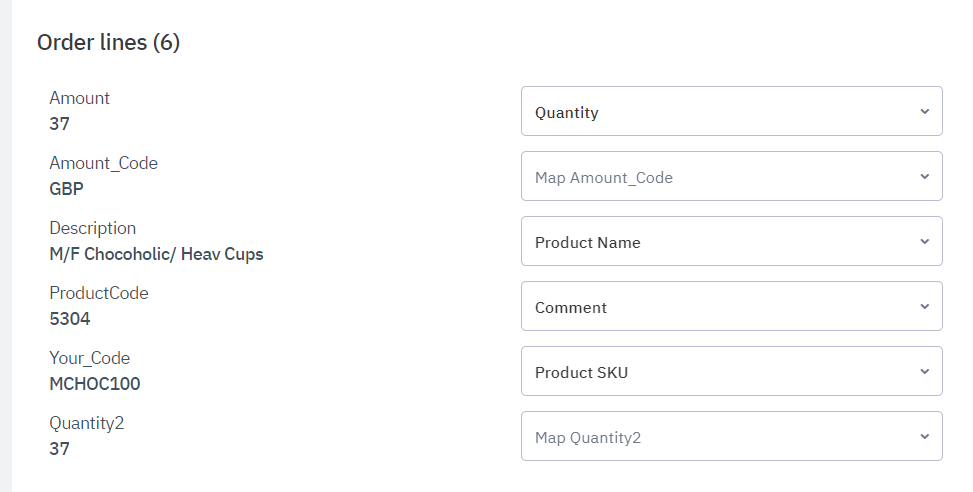The image size is (973, 492).
Task: Open the Map Quantity2 dropdown
Action: click(x=731, y=437)
